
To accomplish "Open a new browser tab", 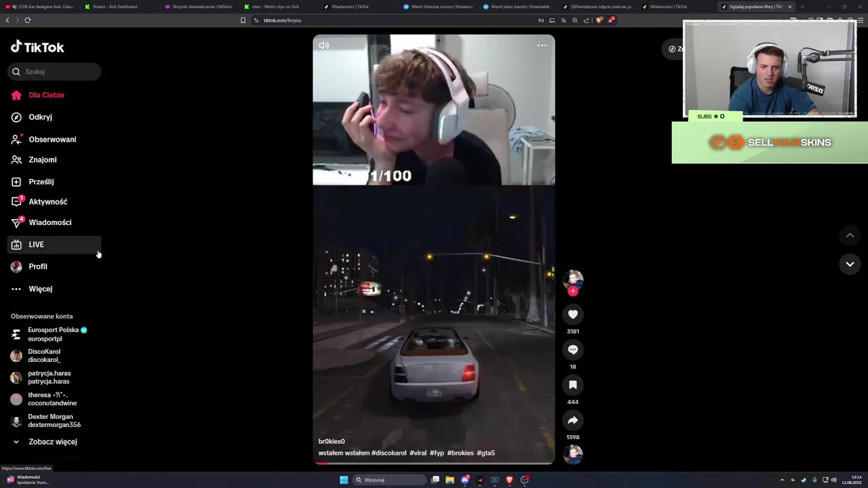I will pyautogui.click(x=802, y=7).
